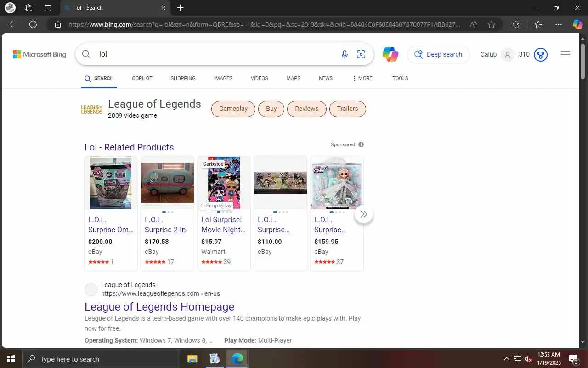This screenshot has width=588, height=368.
Task: Open tab actions menu icon
Action: [48, 8]
